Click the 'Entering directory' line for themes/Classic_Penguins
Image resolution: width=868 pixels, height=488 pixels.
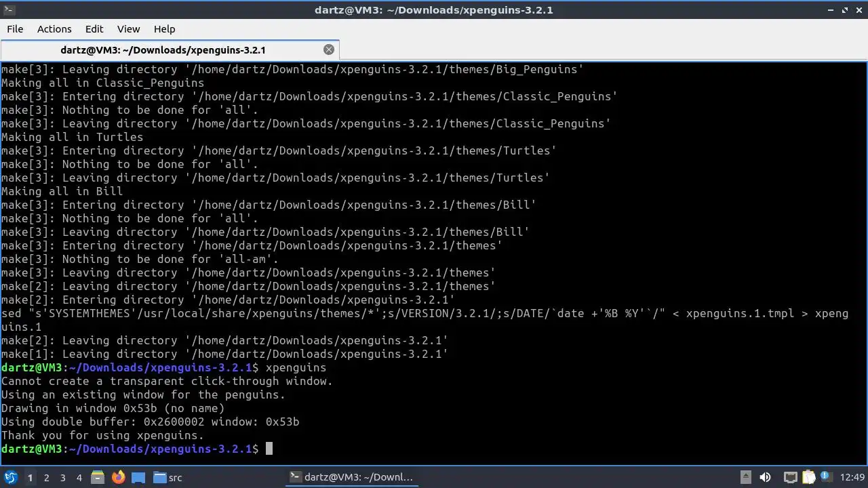tap(309, 96)
